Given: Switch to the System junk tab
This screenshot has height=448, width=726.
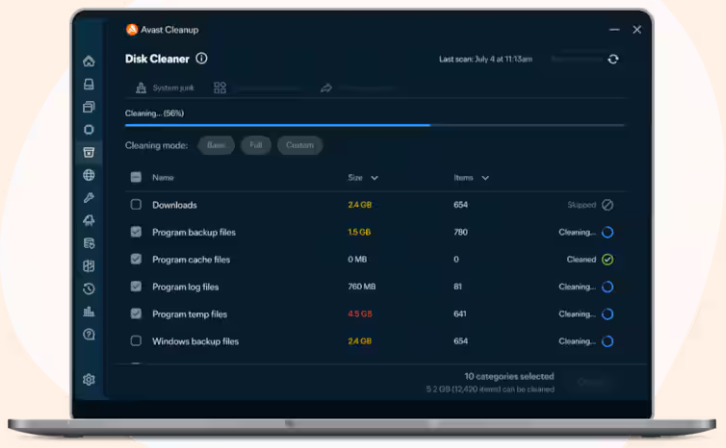Looking at the screenshot, I should (165, 88).
